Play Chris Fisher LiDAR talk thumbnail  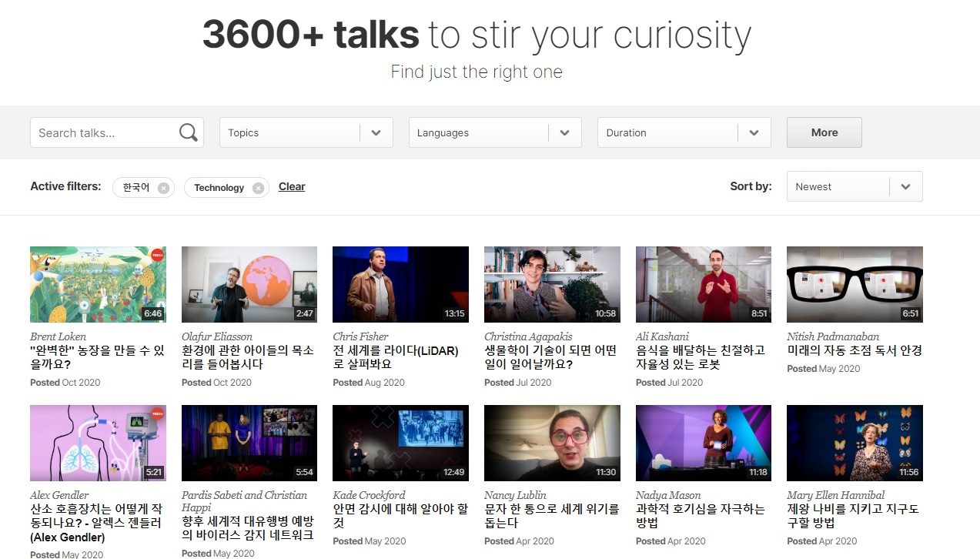pos(400,284)
